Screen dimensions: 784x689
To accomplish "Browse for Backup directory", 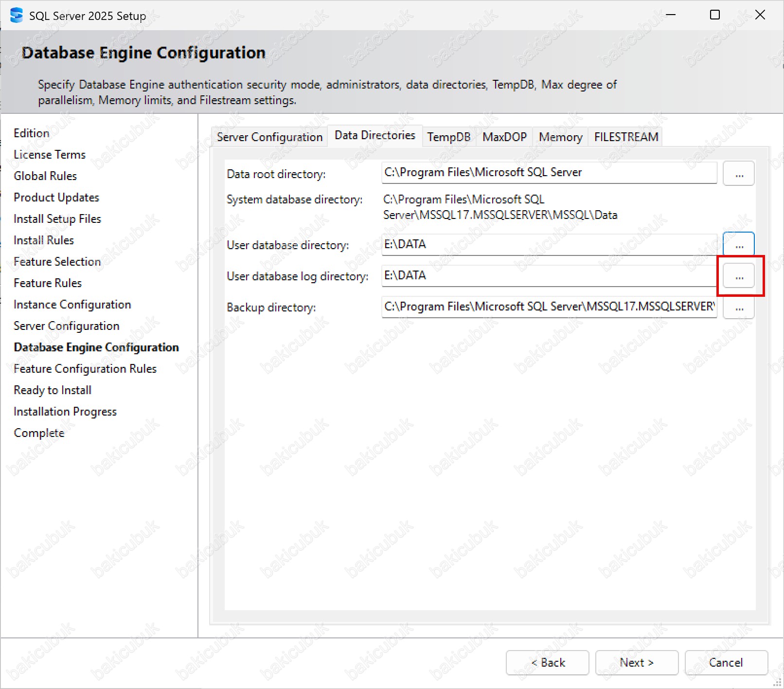I will tap(738, 308).
